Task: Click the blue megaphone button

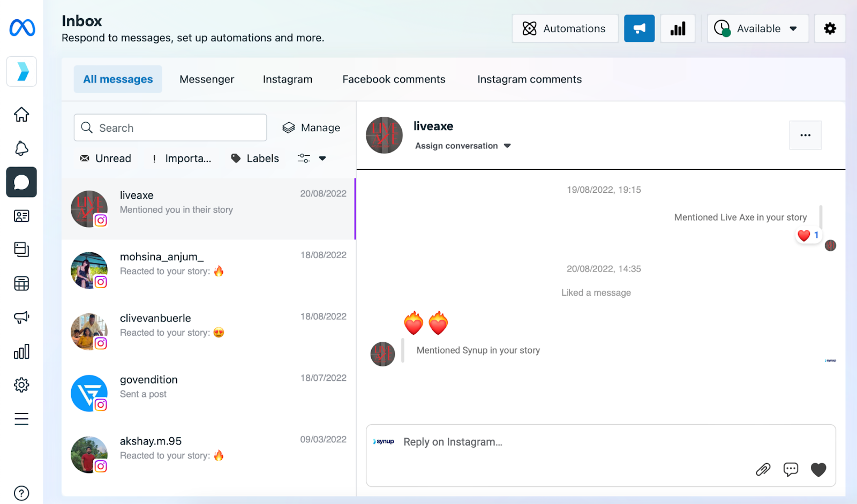Action: pyautogui.click(x=639, y=28)
